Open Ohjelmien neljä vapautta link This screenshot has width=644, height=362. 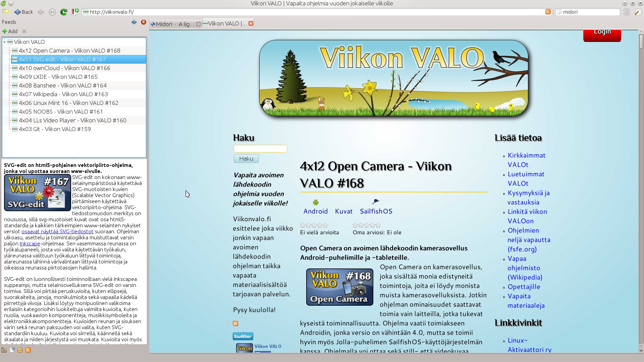[x=529, y=240]
